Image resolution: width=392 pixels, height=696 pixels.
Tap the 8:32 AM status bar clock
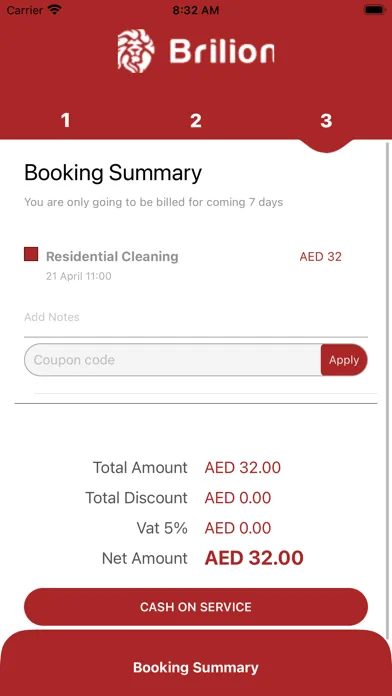(x=196, y=10)
